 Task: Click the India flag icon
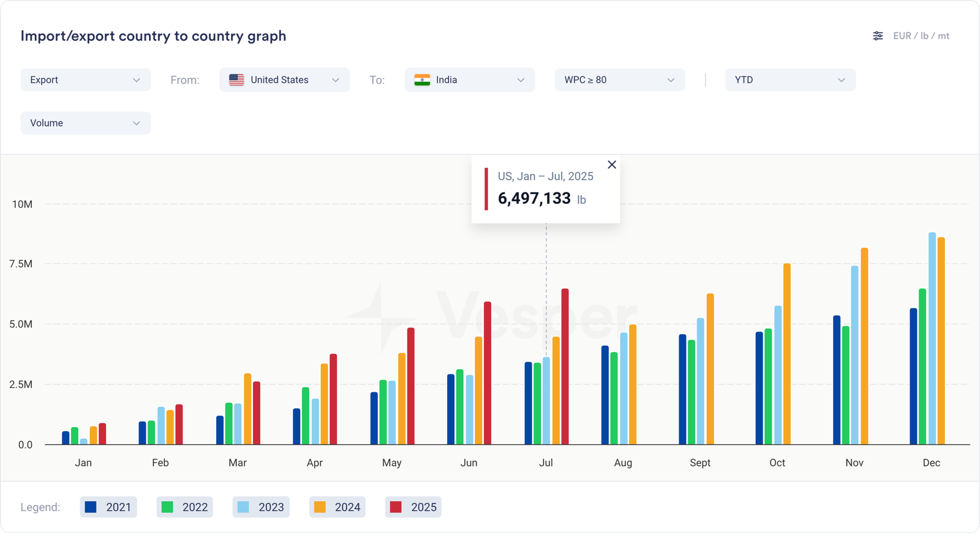pos(422,80)
